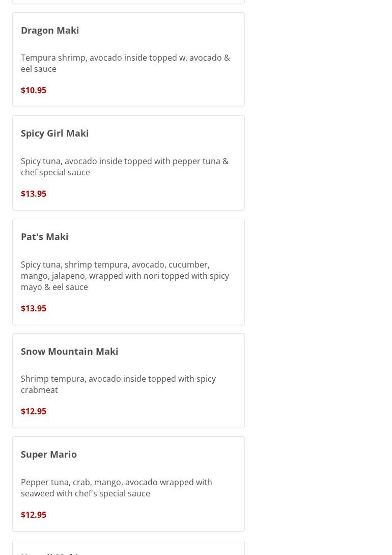
Task: Select the Pat's Maki title
Action: [44, 236]
